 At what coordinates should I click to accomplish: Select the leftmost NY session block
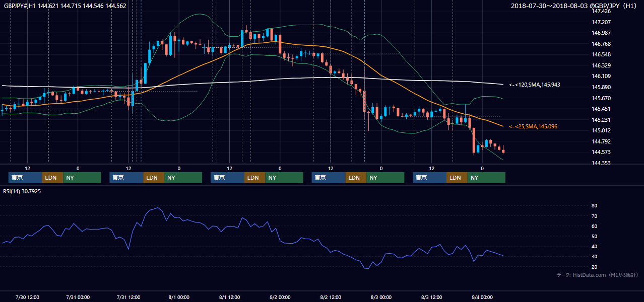(x=82, y=178)
